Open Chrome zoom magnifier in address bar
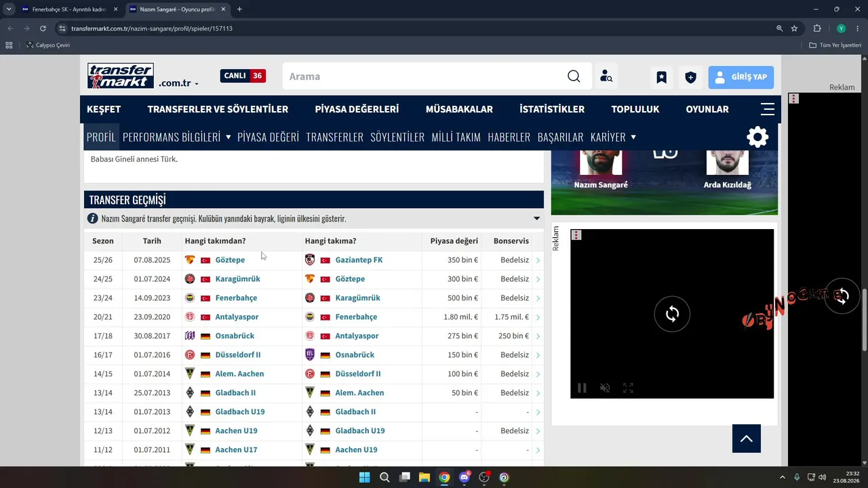The width and height of the screenshot is (868, 488). pyautogui.click(x=780, y=28)
